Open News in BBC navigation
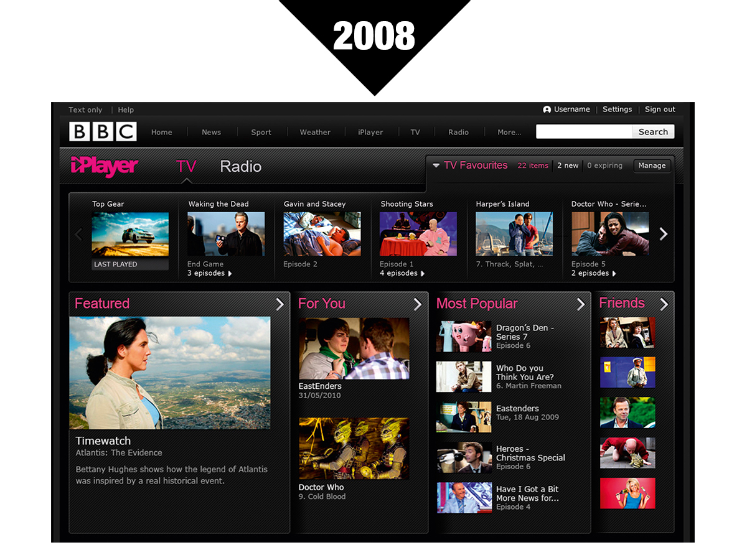 point(211,132)
